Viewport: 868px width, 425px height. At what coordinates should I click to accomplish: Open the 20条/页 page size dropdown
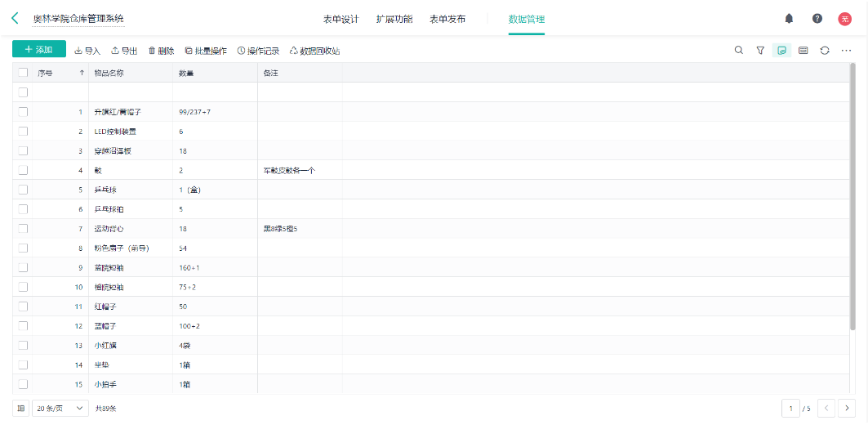tap(60, 408)
